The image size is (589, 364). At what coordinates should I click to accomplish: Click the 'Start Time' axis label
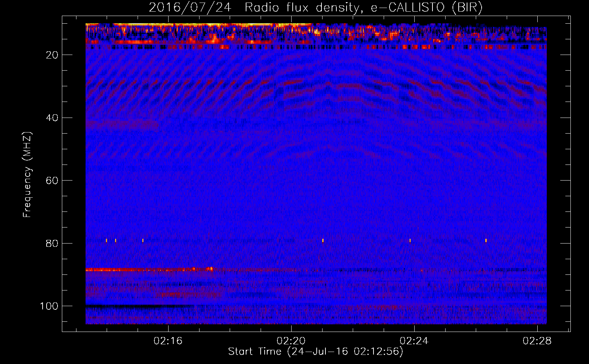(x=316, y=352)
